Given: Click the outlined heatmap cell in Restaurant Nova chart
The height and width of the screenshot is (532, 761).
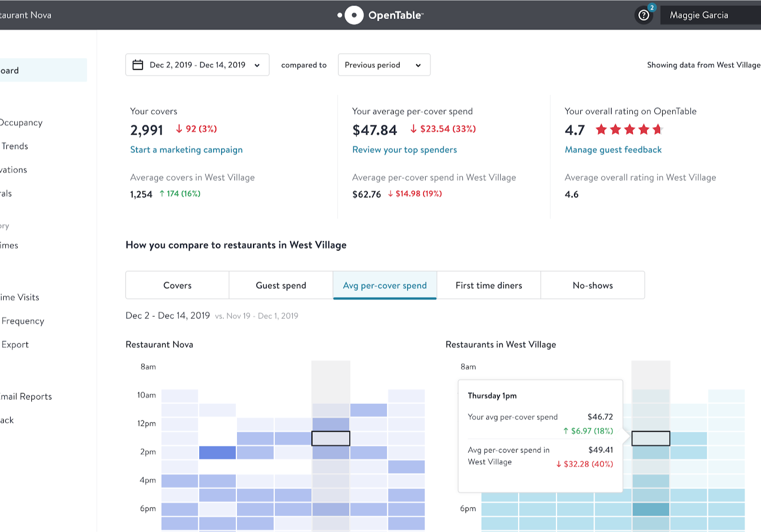Looking at the screenshot, I should (x=331, y=438).
